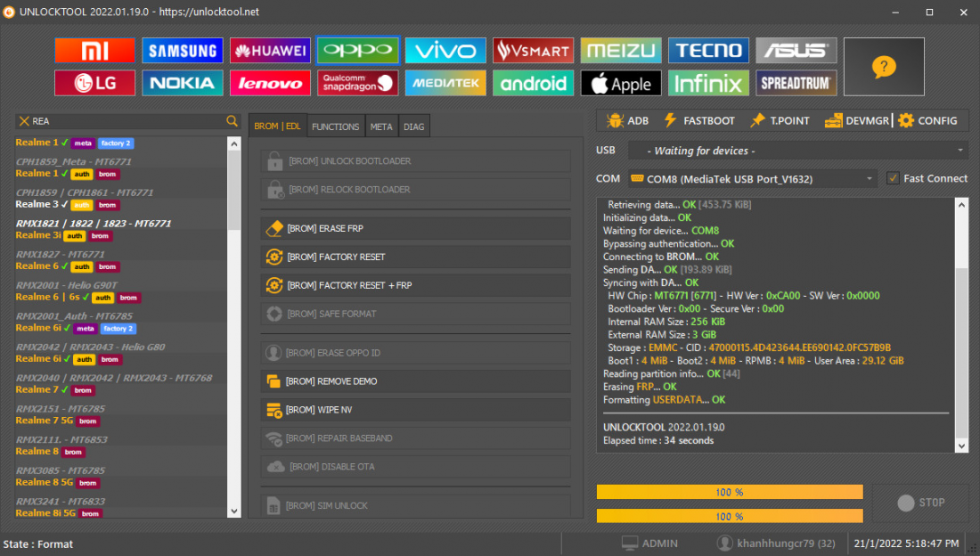Click [BROM] DISABLE OTA button
The height and width of the screenshot is (556, 980).
click(x=416, y=467)
